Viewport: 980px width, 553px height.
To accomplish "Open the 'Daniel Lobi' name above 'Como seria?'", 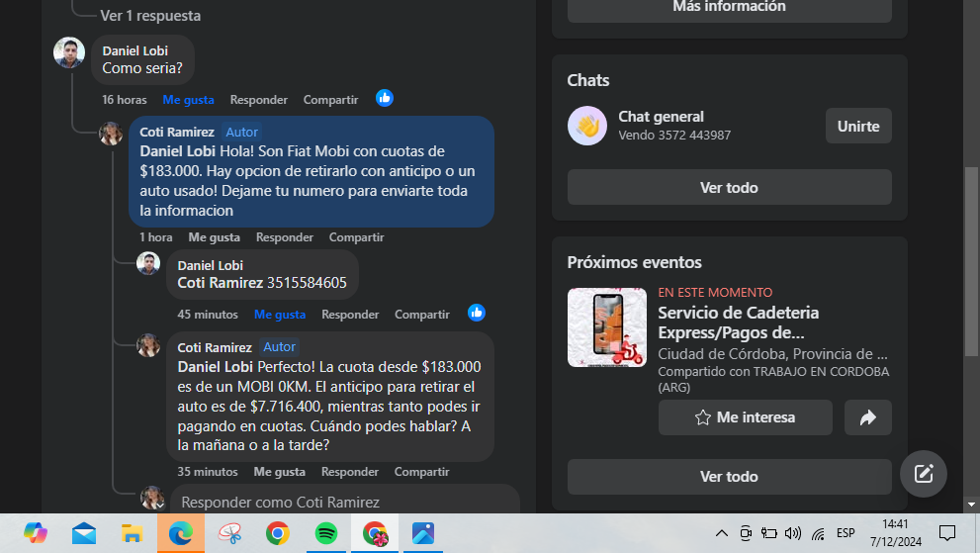I will pyautogui.click(x=135, y=50).
